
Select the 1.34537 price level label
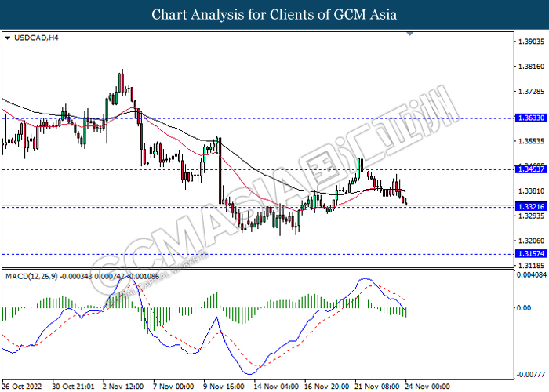click(531, 169)
